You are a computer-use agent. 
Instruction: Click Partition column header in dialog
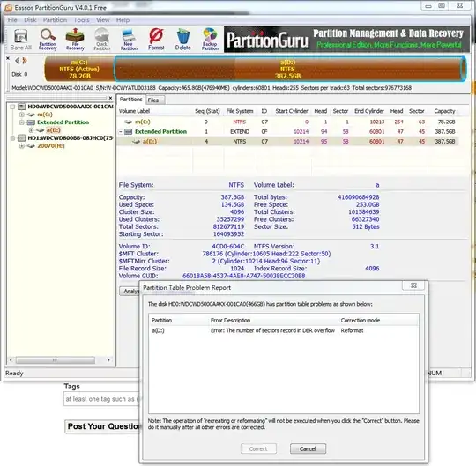pos(179,321)
